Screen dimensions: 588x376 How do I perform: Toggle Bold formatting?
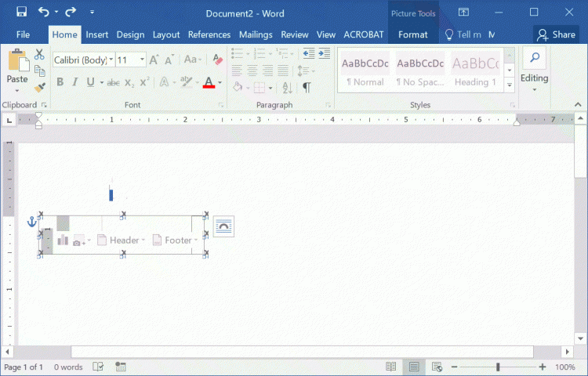60,82
